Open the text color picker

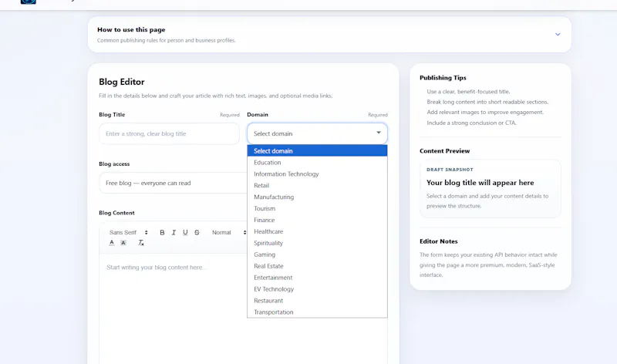112,243
